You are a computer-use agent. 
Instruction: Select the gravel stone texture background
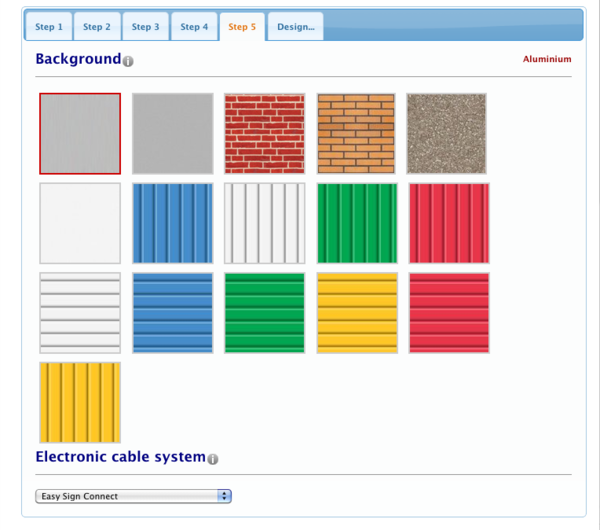coord(447,134)
